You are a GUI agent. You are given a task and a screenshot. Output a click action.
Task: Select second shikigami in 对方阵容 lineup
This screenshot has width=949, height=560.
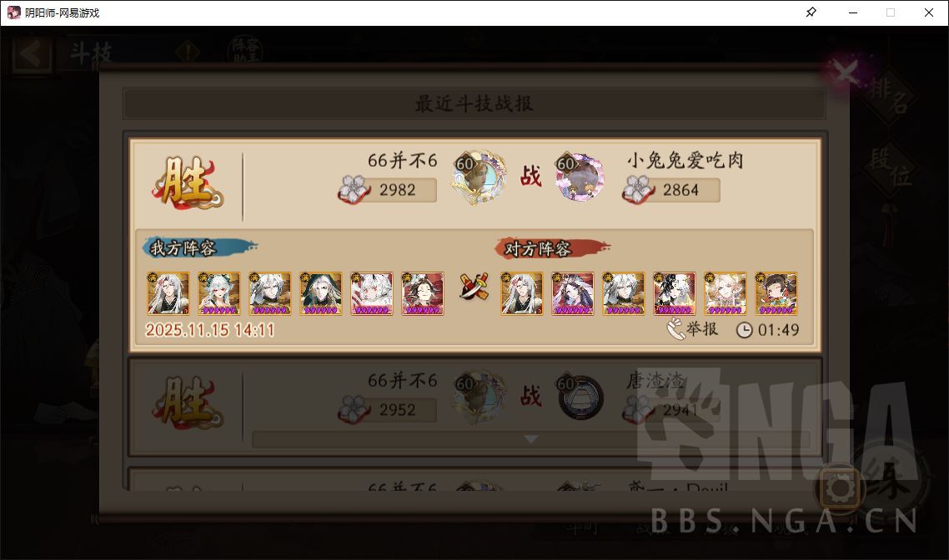[x=573, y=293]
